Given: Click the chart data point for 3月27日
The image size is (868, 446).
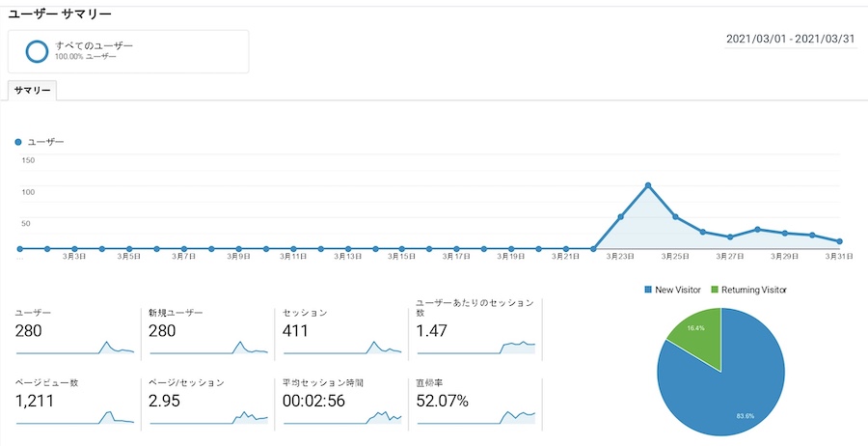Looking at the screenshot, I should tap(730, 237).
